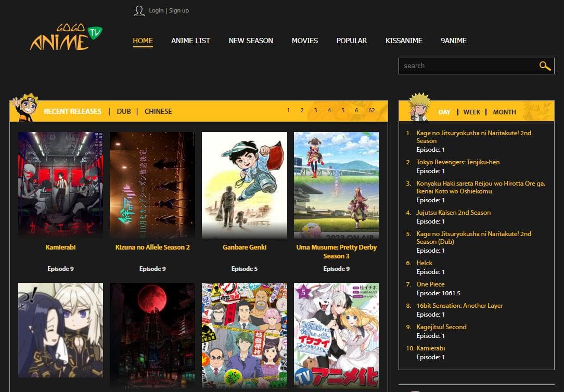564x392 pixels.
Task: Click the GogoAnime TV logo
Action: click(x=66, y=38)
